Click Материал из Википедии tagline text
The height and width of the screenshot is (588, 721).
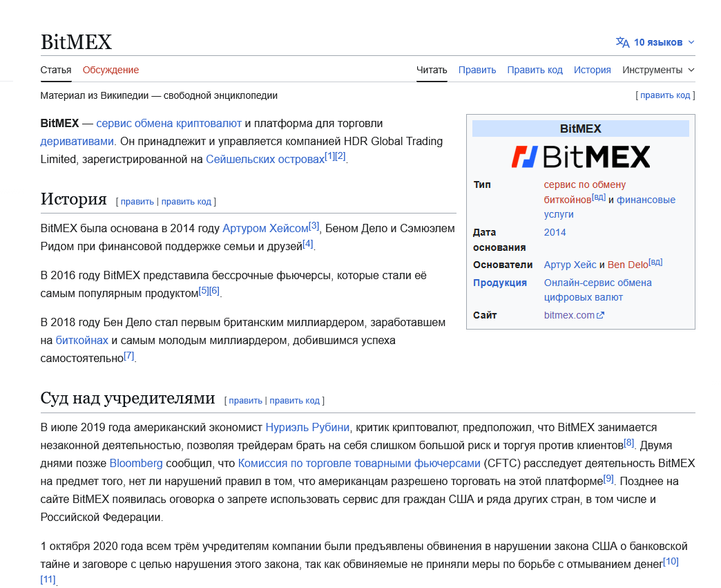click(x=159, y=95)
